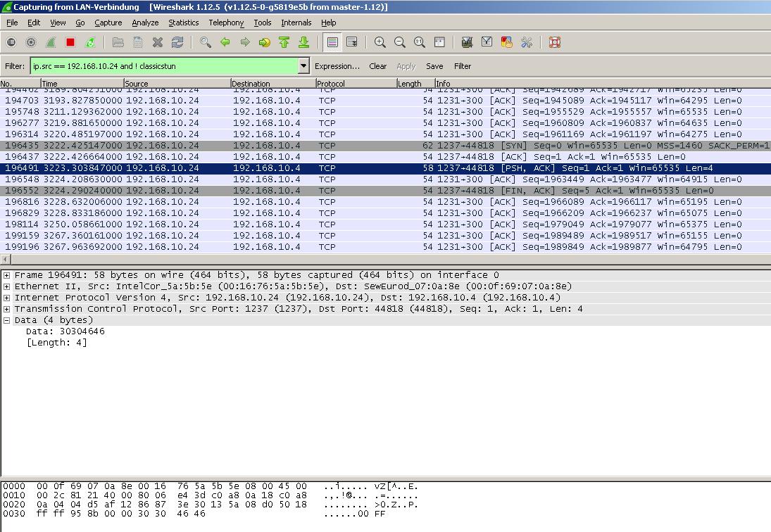Screen dimensions: 771x532
Task: Expand the Internet Protocol Version 4 row
Action: (7, 298)
